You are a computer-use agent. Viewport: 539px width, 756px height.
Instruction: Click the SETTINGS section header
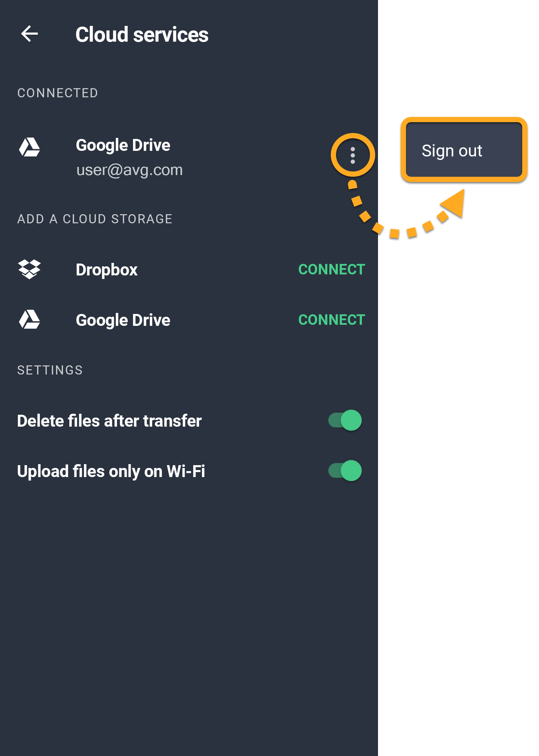(x=50, y=370)
